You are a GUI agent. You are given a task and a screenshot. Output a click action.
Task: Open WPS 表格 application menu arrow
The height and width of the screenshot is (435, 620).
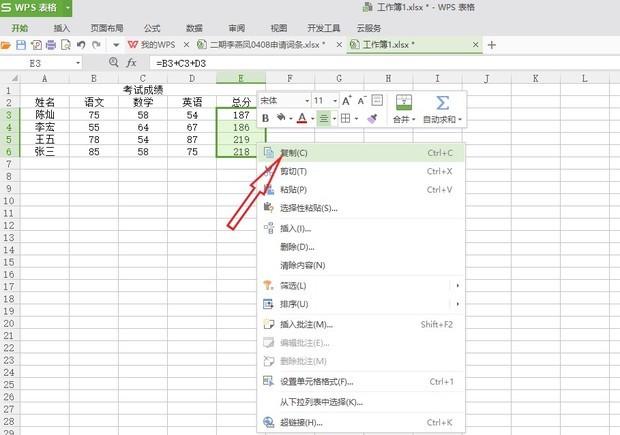point(68,8)
